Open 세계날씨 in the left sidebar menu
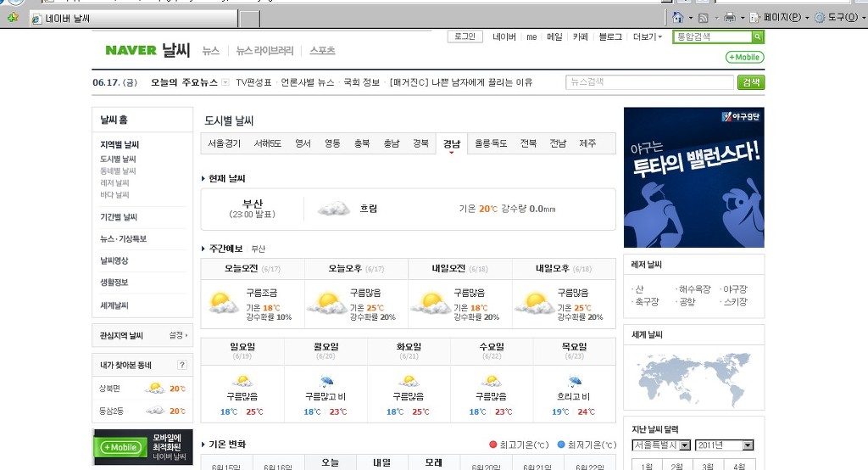This screenshot has width=868, height=470. point(114,305)
